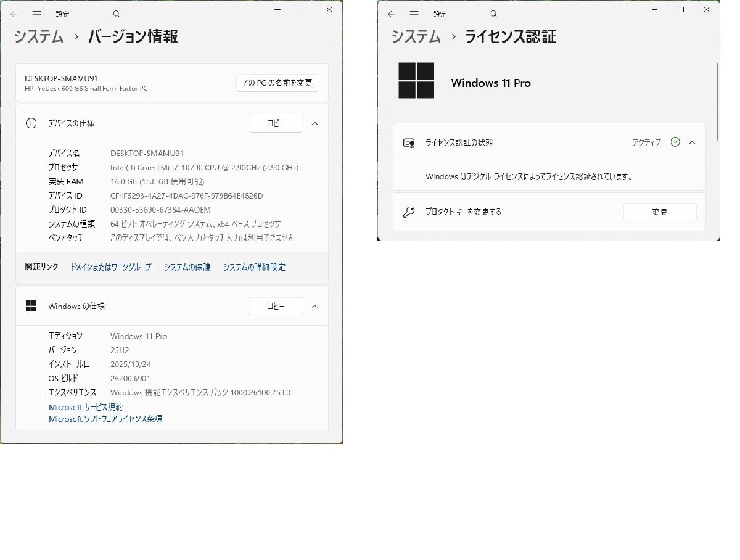Open システムの詳細設定 link
Screen dimensions: 740x560
254,267
